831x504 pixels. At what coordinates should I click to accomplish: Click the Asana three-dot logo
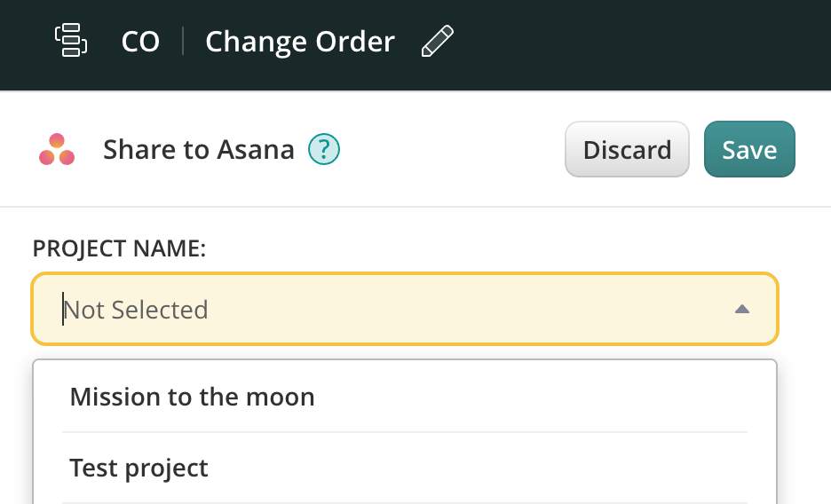(x=57, y=150)
